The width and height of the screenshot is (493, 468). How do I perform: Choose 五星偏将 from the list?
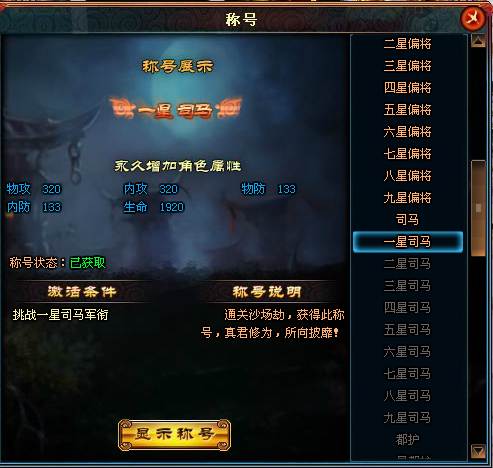[x=407, y=110]
